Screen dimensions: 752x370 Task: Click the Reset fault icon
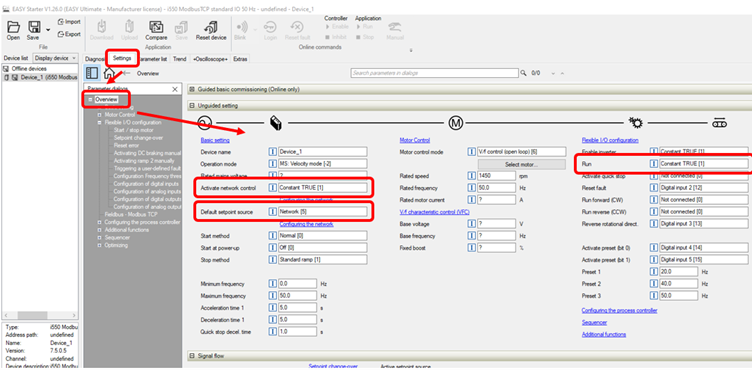[x=297, y=30]
